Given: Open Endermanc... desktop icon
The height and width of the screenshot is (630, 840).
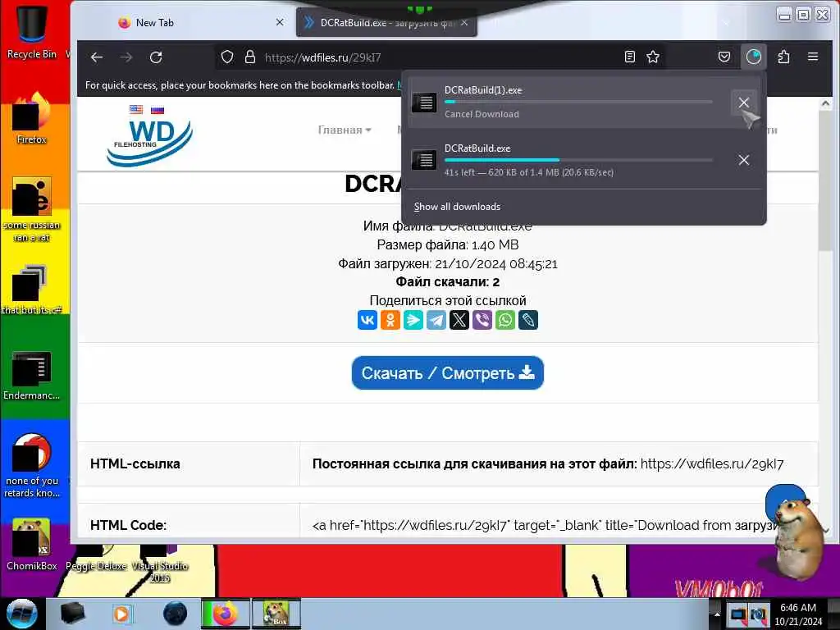Looking at the screenshot, I should tap(32, 376).
